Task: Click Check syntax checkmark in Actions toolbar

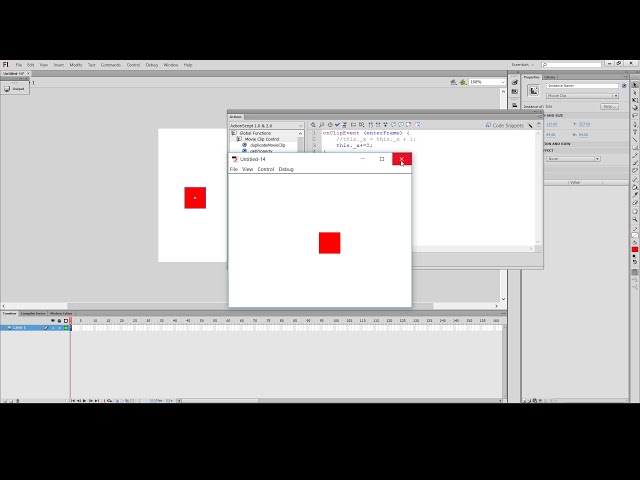Action: (x=337, y=125)
